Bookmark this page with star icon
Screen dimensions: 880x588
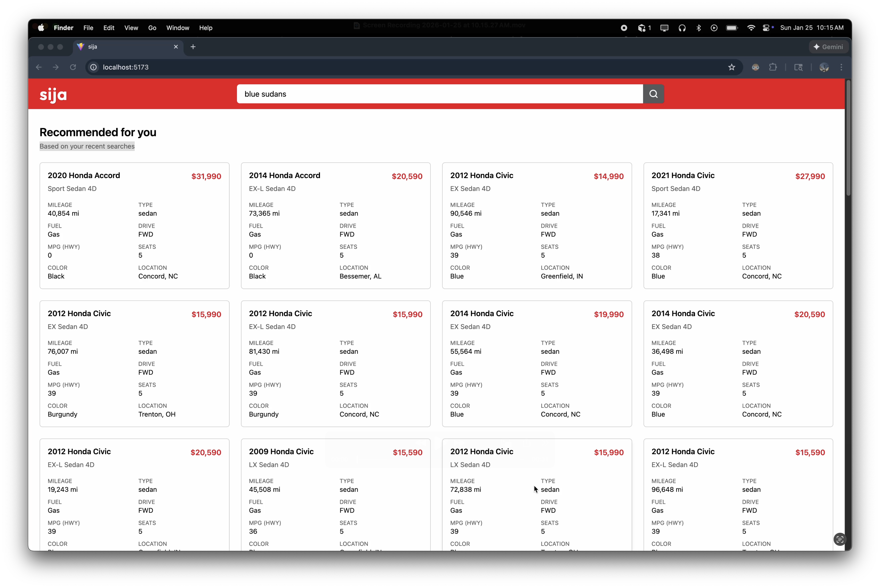coord(731,67)
